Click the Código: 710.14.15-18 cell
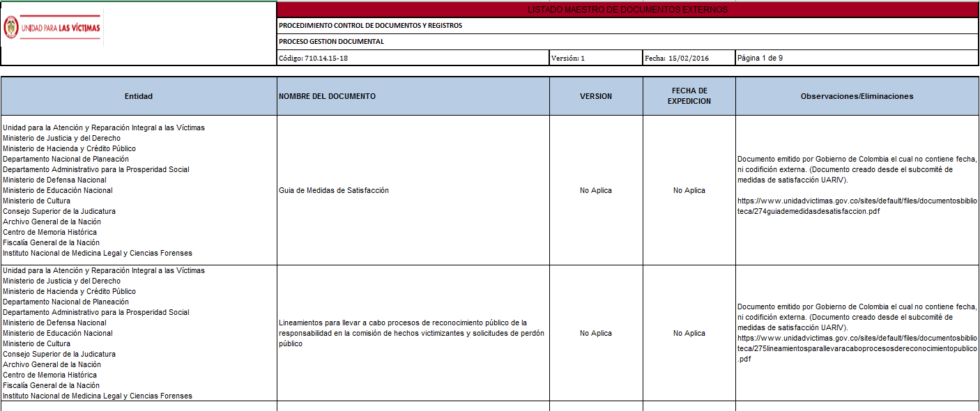 pos(413,58)
